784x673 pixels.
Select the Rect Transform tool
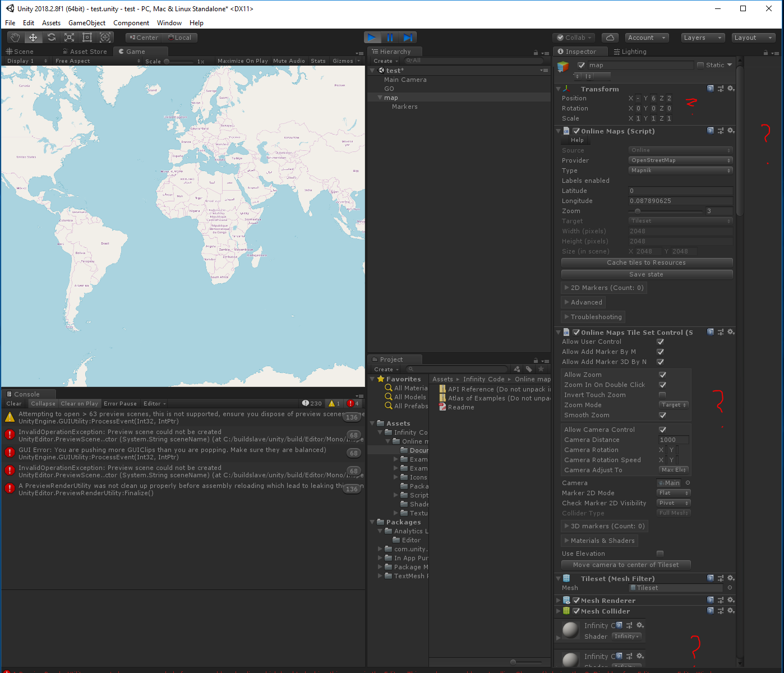tap(87, 38)
